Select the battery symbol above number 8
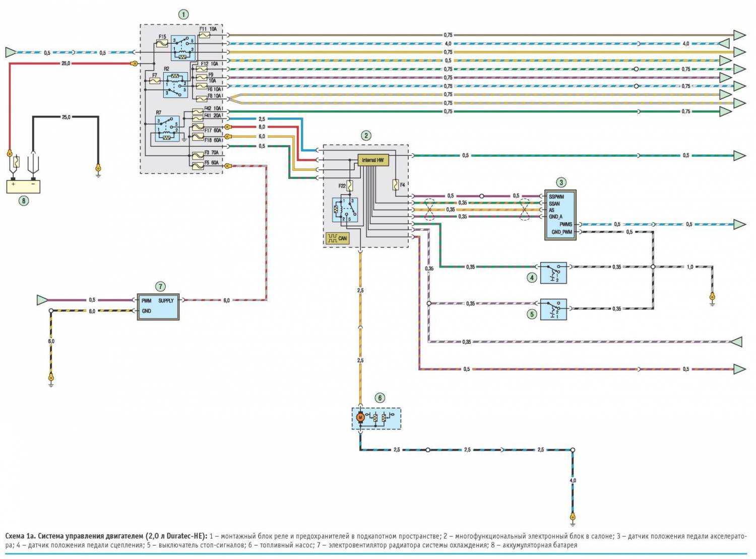This screenshot has width=756, height=559. pyautogui.click(x=23, y=185)
